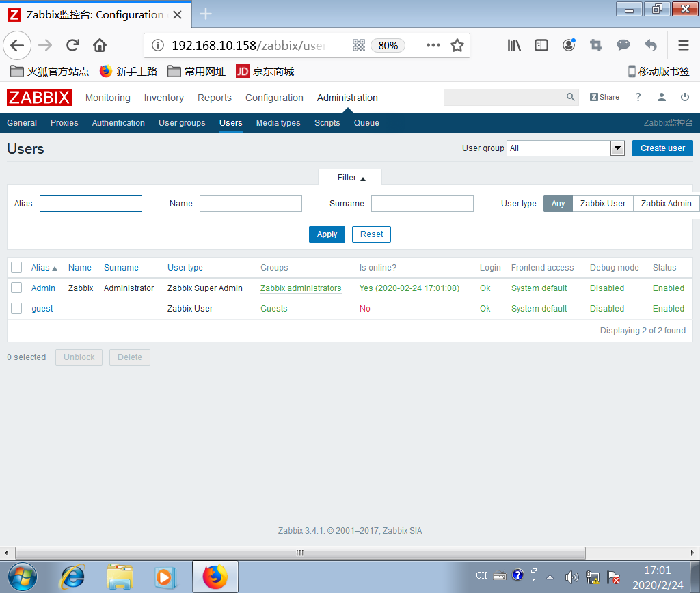The width and height of the screenshot is (700, 593).
Task: Switch to the Media types tab
Action: point(278,123)
